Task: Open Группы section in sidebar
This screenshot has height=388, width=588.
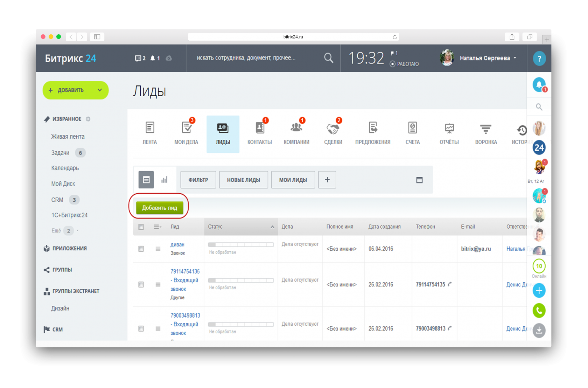Action: point(62,270)
